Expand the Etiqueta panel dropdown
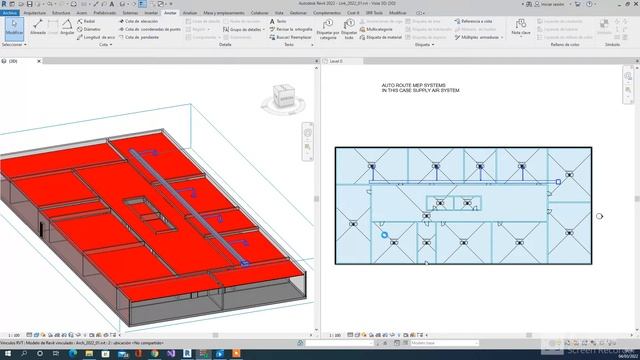 tap(424, 44)
